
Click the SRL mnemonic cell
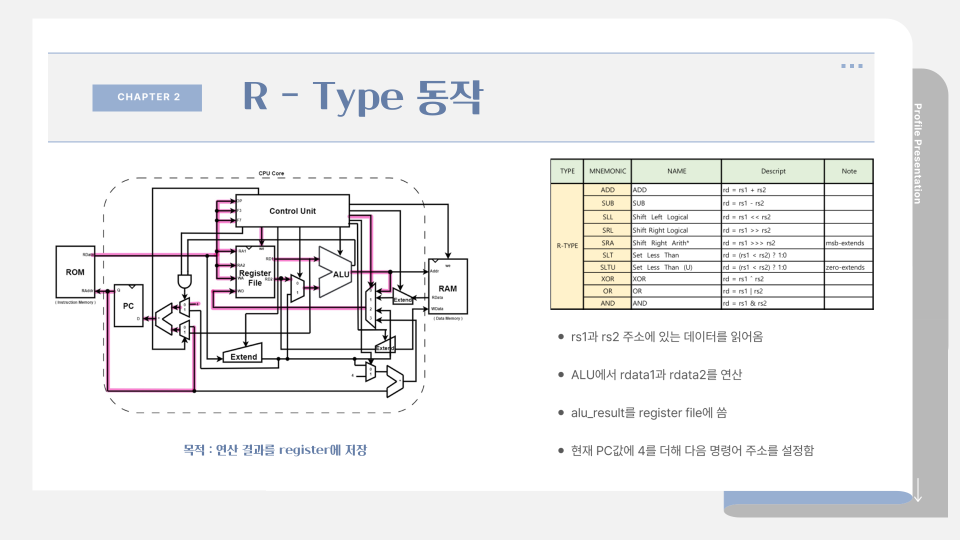click(607, 230)
